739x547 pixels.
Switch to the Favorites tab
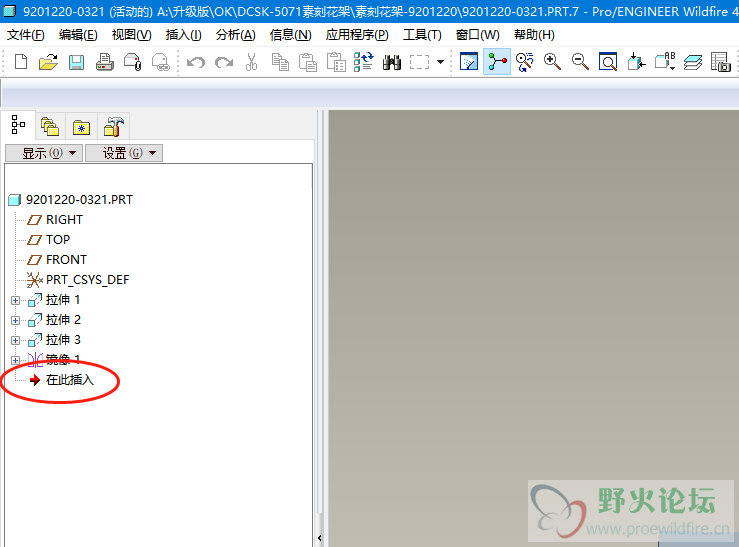pyautogui.click(x=81, y=126)
